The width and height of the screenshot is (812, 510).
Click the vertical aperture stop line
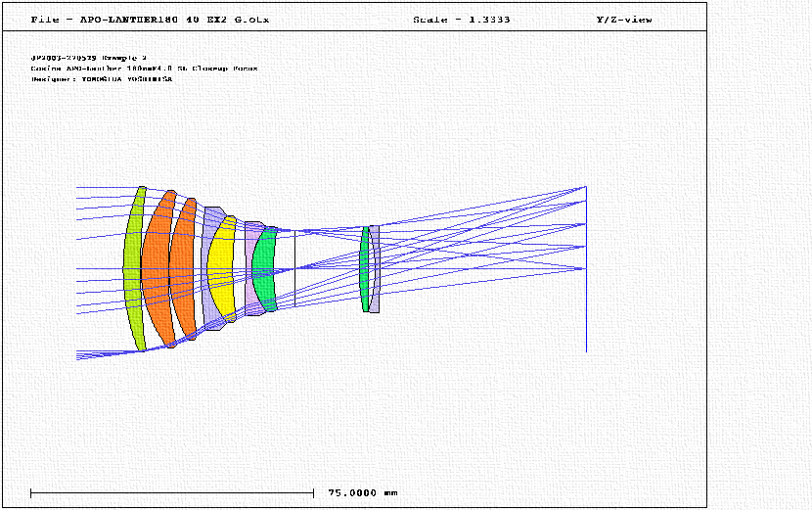click(295, 268)
